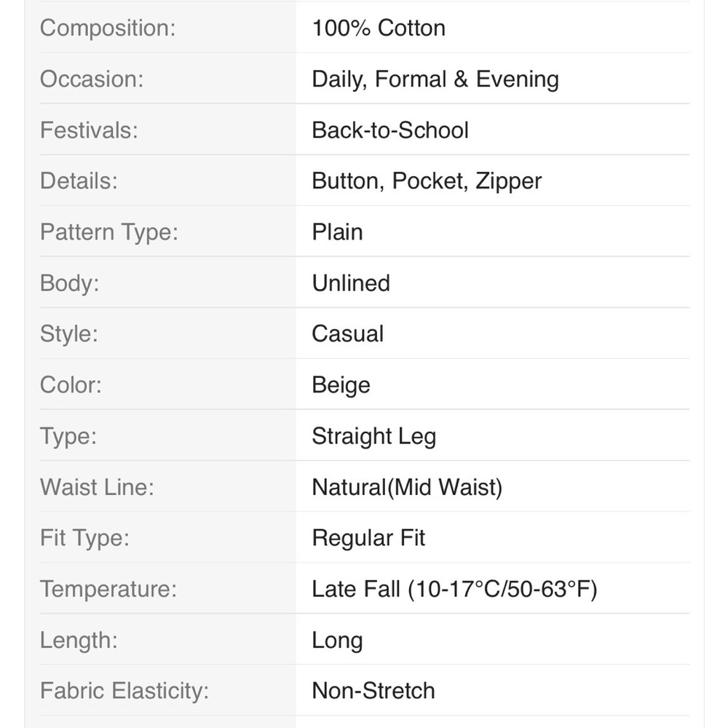728x728 pixels.
Task: Select the Pattern Type label
Action: (x=109, y=232)
